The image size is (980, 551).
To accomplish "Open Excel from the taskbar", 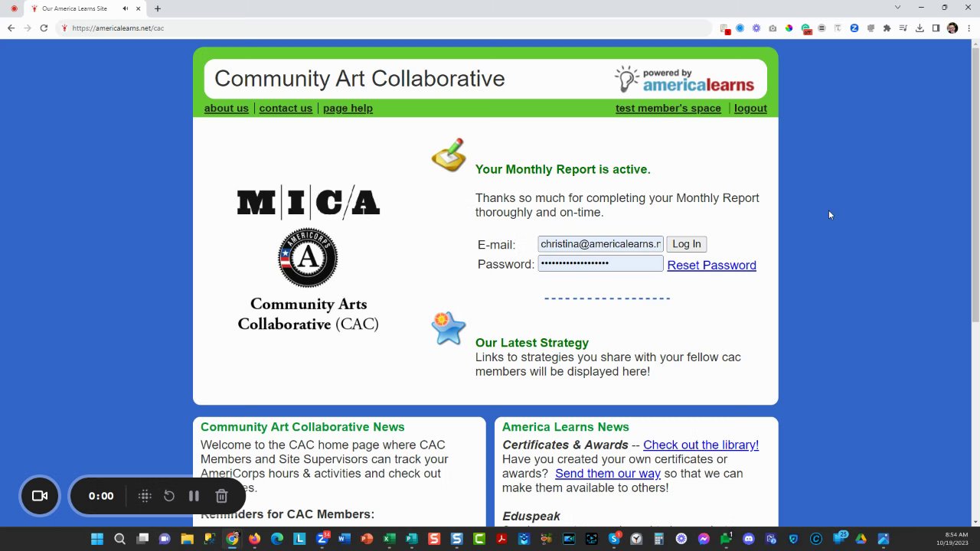I will coord(389,539).
